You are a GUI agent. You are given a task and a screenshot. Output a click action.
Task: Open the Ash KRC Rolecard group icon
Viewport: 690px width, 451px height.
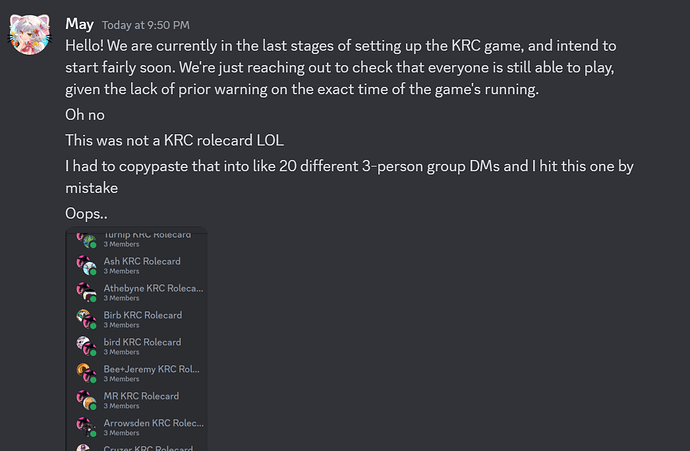84,265
